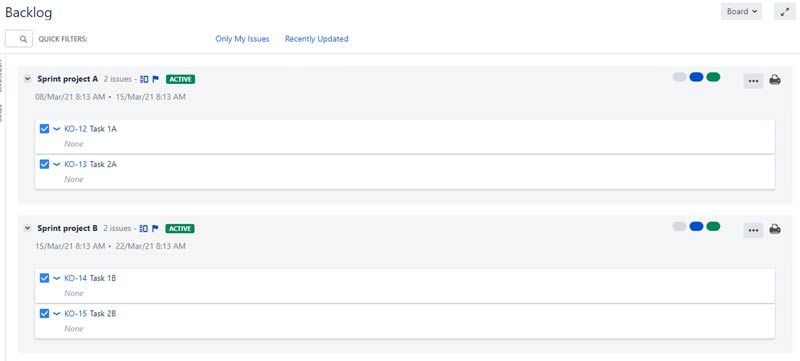Click the KO-12 Task 1A checkbox icon
Viewport: 800px width, 361px height.
coord(44,128)
